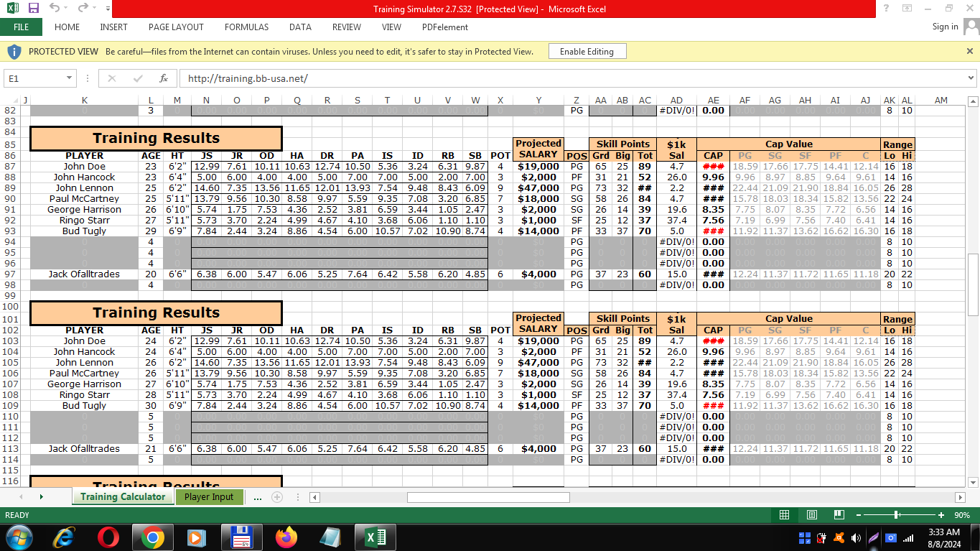Click the zoom in plus button
980x551 pixels.
tap(941, 515)
